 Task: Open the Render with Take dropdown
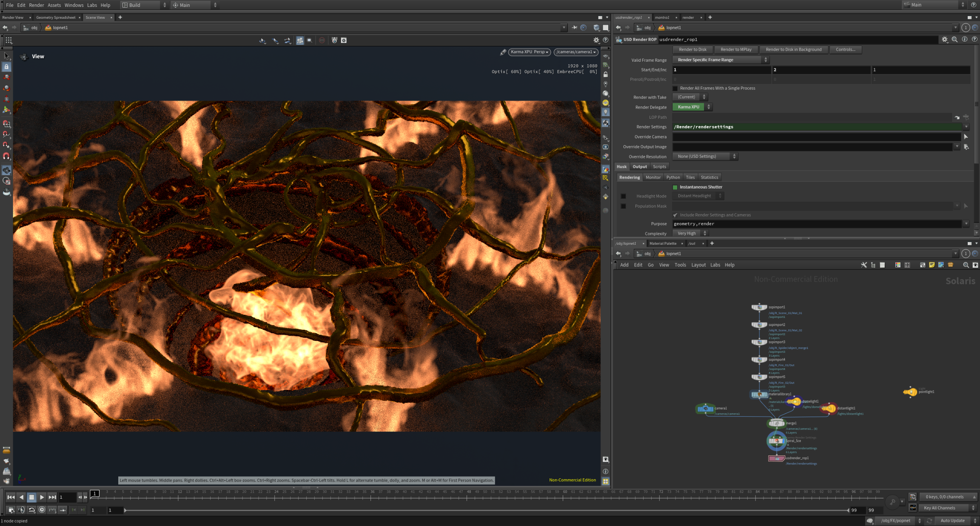[689, 97]
